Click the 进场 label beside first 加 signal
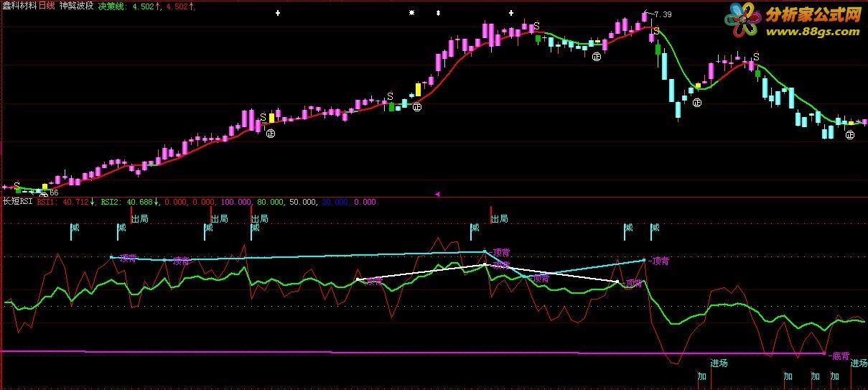This screenshot has width=868, height=390. click(x=719, y=363)
